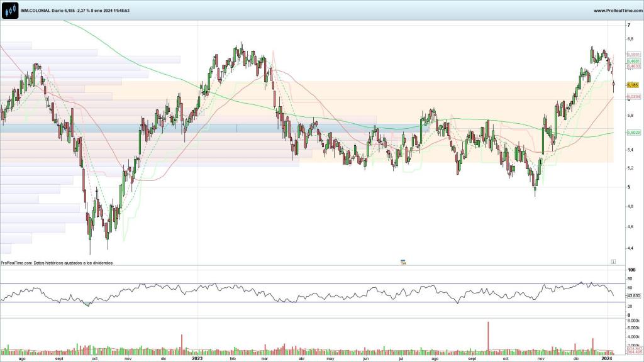Viewport: 644px width, 362px height.
Task: Click the price axis level 7
Action: click(x=629, y=25)
